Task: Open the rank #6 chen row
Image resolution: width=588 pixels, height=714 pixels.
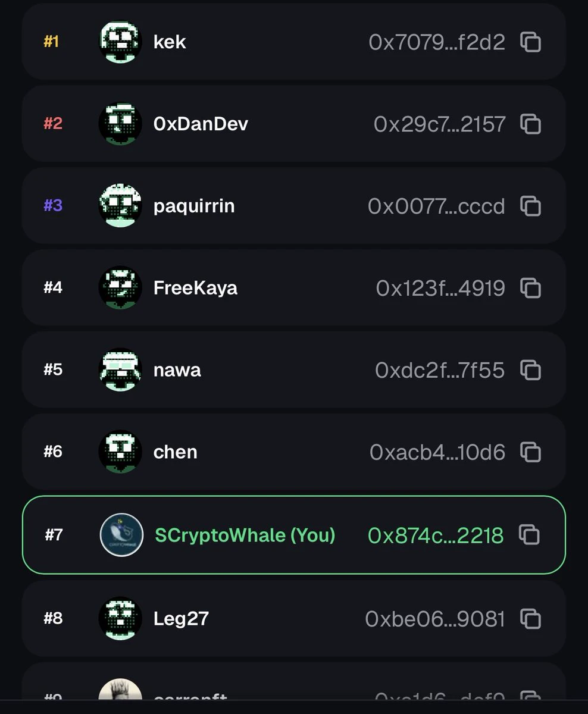Action: (x=293, y=452)
